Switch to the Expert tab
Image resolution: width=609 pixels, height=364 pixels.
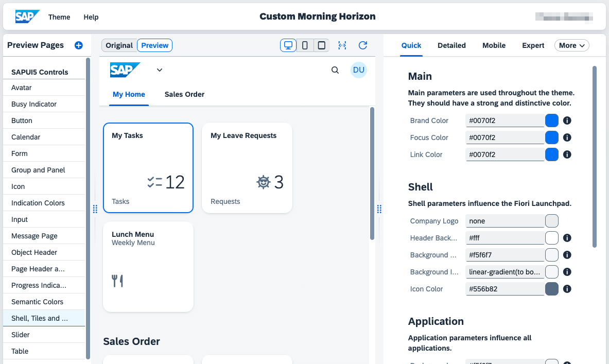533,45
